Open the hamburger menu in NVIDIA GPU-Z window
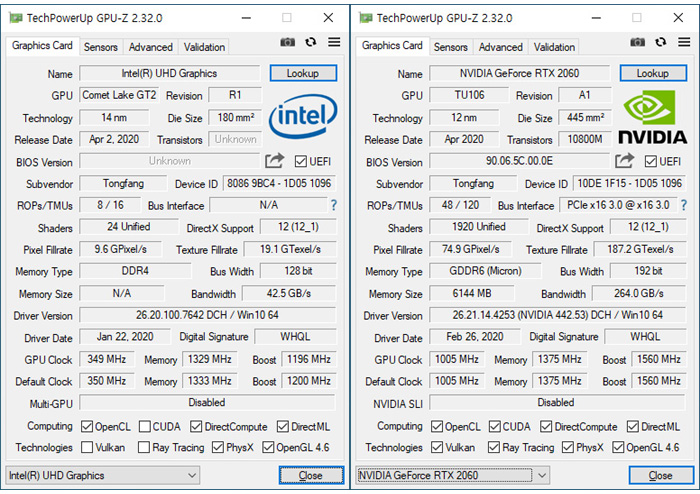 [684, 43]
